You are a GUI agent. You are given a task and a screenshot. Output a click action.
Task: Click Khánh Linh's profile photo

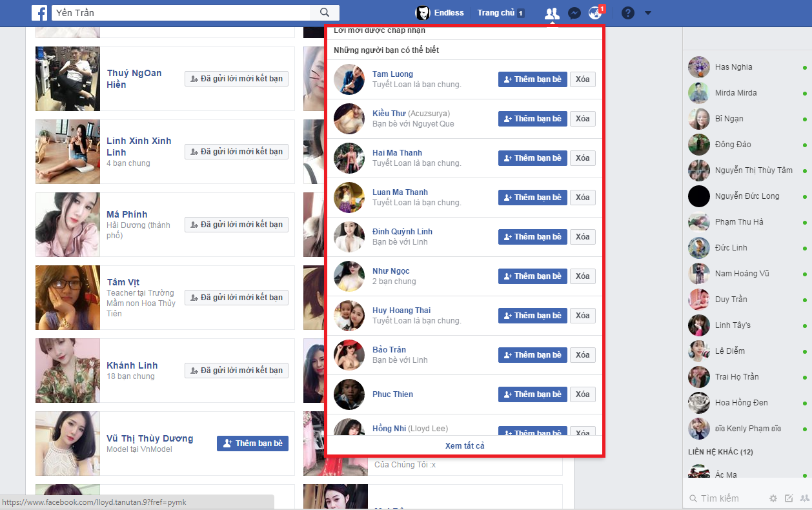[x=68, y=371]
